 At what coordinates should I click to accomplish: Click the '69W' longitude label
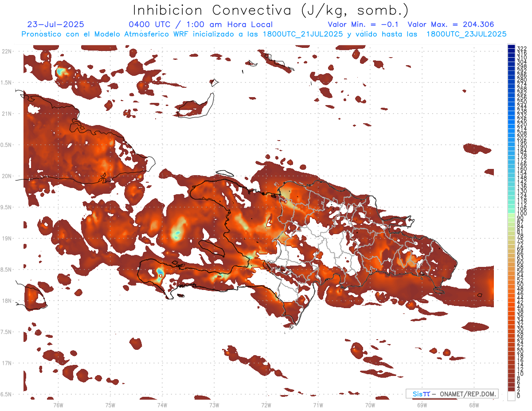point(422,405)
